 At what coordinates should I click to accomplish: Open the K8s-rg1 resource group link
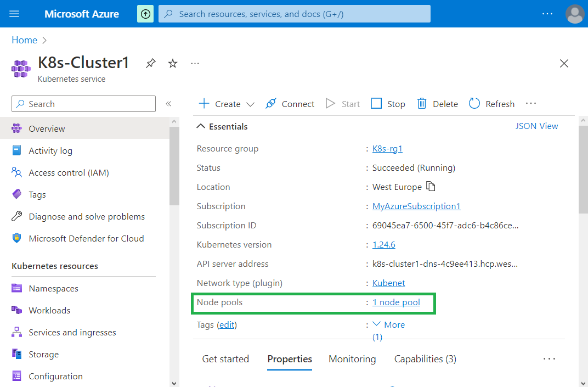point(387,149)
